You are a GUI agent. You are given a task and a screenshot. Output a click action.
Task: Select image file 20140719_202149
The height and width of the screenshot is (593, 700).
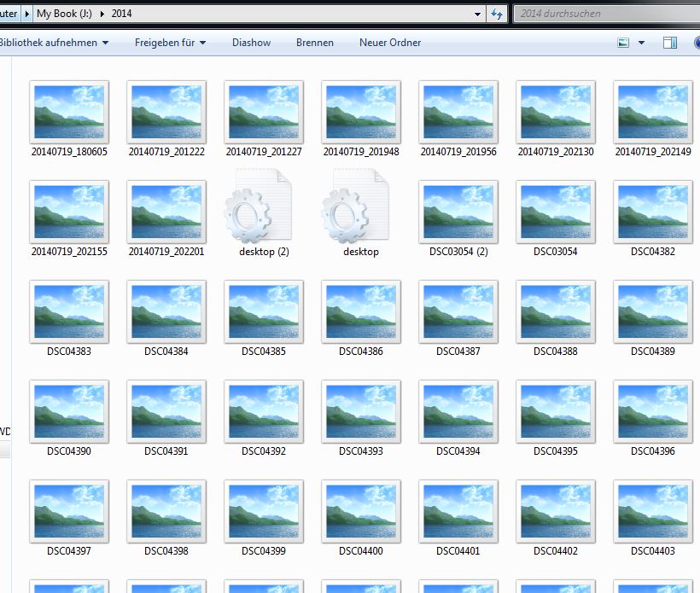[x=653, y=119]
